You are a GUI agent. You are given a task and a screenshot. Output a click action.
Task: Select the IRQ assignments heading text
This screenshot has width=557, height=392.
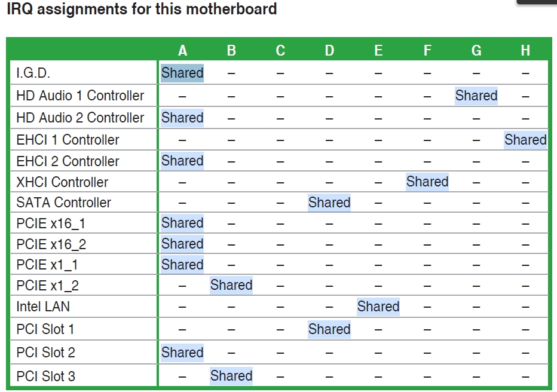pyautogui.click(x=142, y=9)
